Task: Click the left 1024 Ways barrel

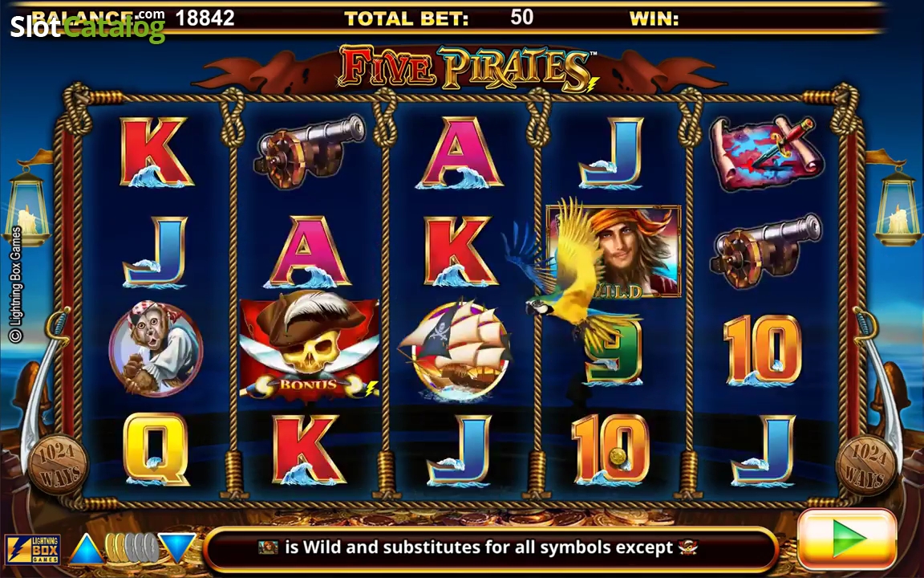Action: click(x=58, y=464)
